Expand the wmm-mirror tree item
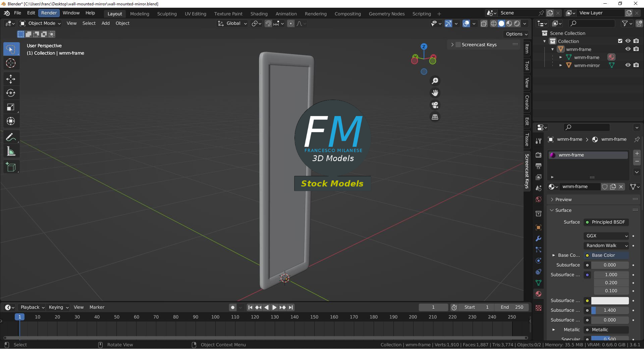644x349 pixels. click(x=560, y=65)
